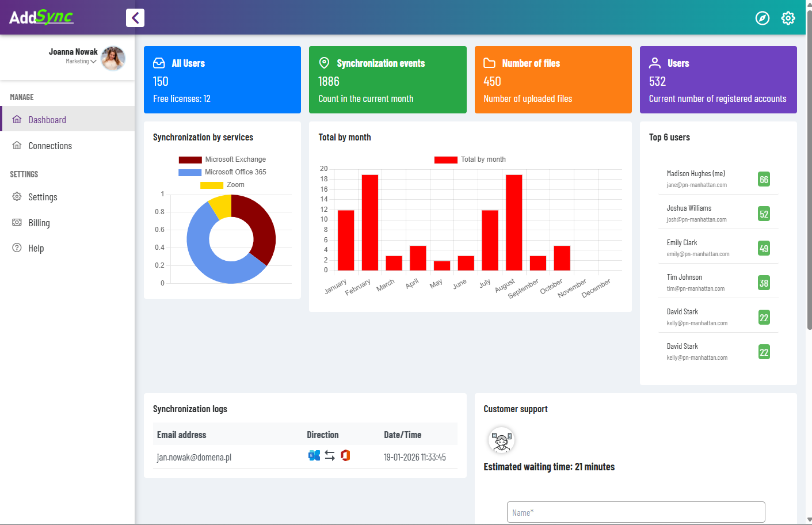
Task: Open the Dashboard menu item
Action: click(x=47, y=120)
